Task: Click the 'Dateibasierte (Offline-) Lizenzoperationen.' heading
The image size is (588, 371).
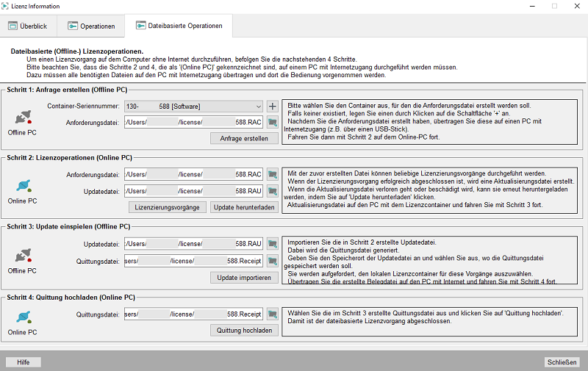Action: [x=77, y=51]
